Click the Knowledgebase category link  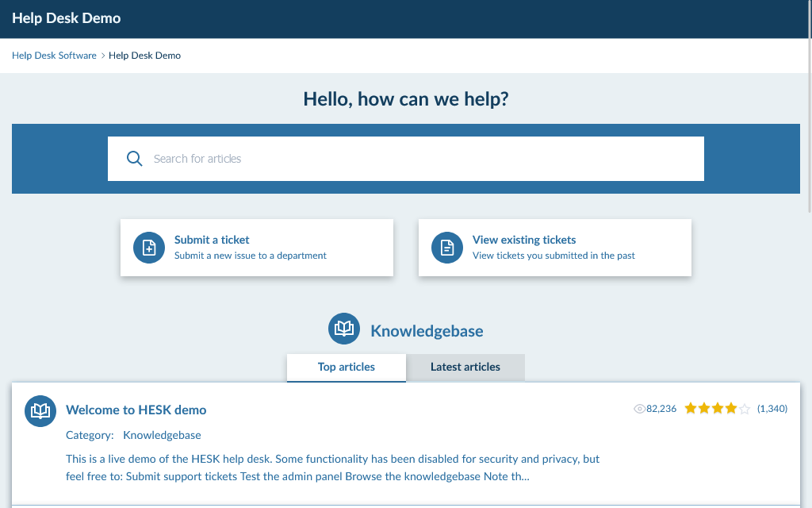(x=162, y=435)
